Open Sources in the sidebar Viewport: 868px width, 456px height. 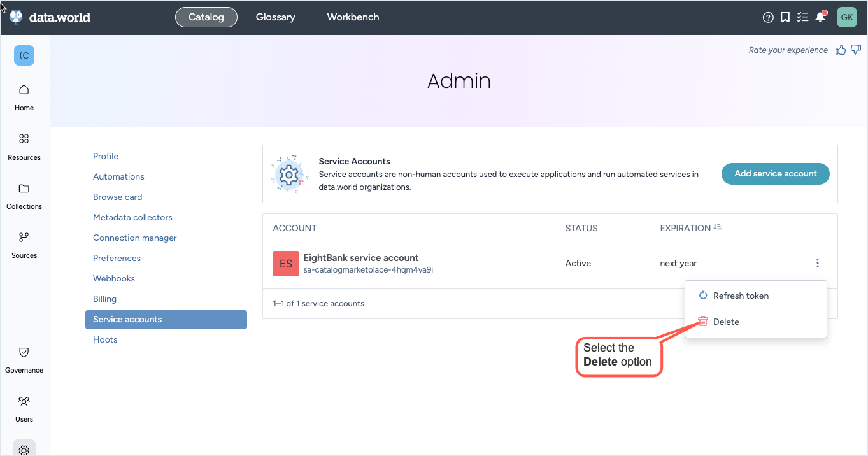(x=24, y=245)
